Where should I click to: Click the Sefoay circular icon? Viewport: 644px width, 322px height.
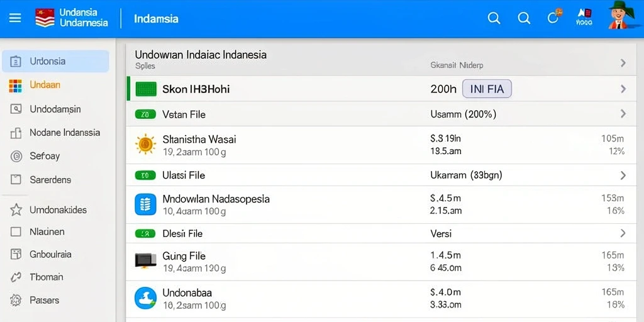(16, 156)
